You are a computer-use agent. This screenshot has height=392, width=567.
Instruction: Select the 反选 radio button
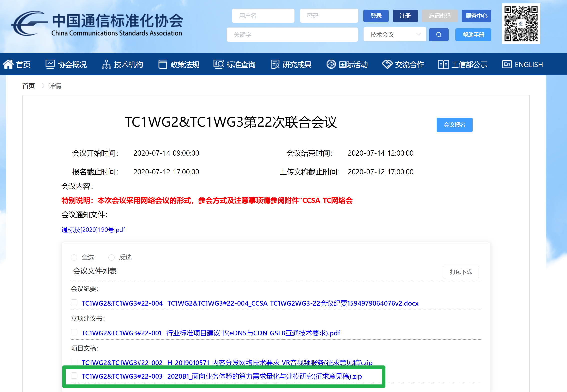click(111, 257)
